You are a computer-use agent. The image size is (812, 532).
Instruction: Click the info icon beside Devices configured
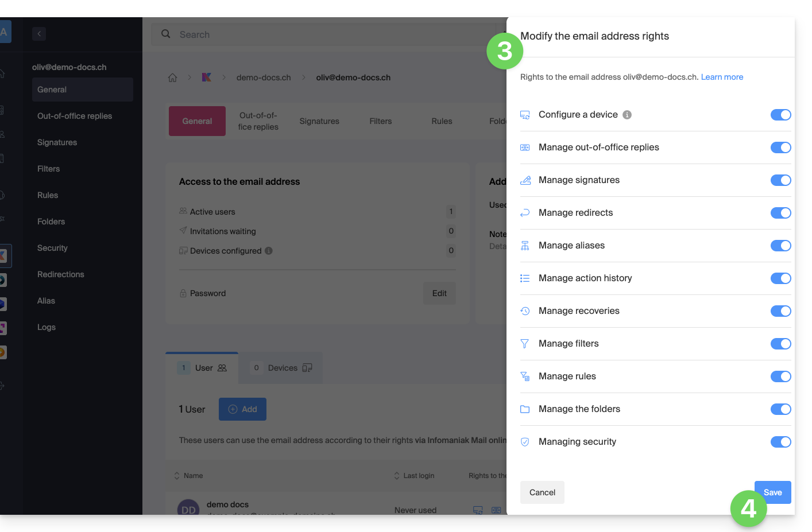click(269, 251)
